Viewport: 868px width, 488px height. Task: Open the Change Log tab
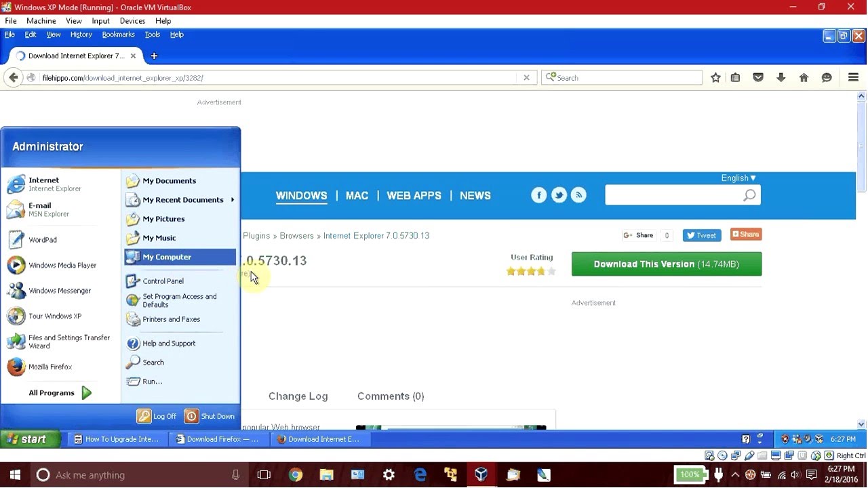click(298, 396)
